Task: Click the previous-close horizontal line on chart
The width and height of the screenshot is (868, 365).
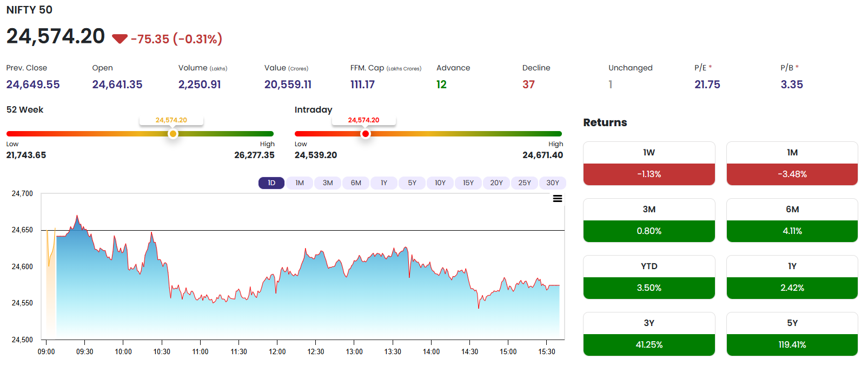Action: 303,231
